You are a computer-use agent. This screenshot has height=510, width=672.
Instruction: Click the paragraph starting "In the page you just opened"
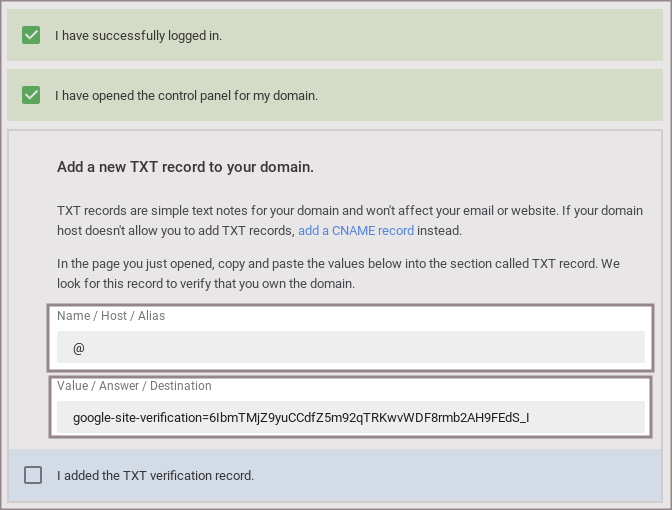click(339, 264)
